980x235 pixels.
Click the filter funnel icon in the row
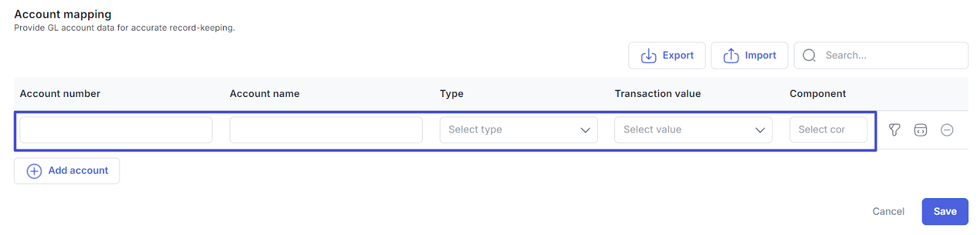coord(894,129)
